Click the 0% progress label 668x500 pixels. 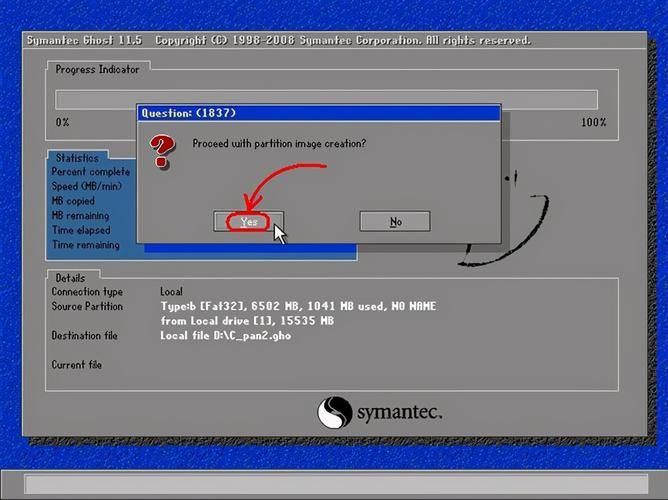62,122
